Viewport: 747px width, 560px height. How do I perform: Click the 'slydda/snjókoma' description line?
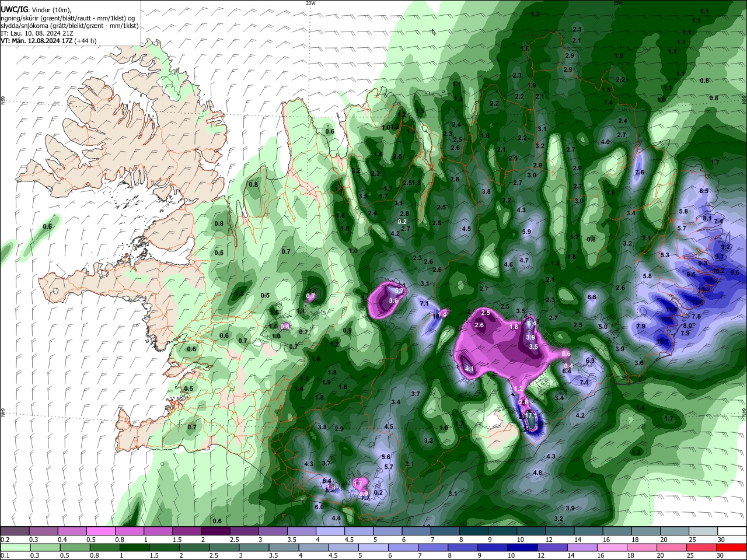(x=69, y=26)
